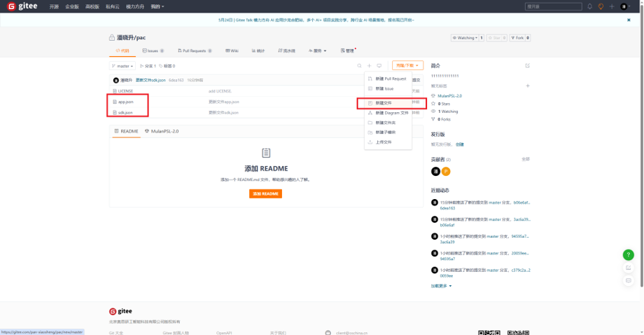Open the app.json file
Screen dimensions: 644x335
click(125, 102)
